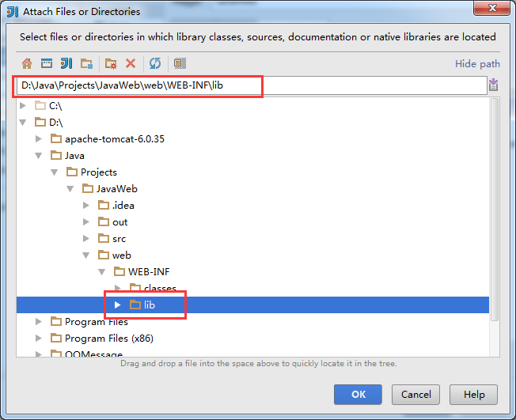Click the tree's vertical scrollbar

pos(495,209)
